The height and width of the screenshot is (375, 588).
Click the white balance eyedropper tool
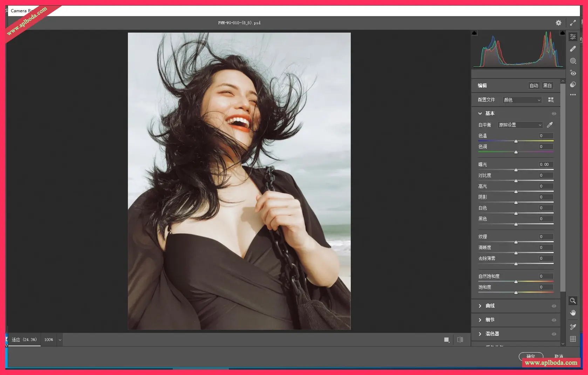pos(550,125)
